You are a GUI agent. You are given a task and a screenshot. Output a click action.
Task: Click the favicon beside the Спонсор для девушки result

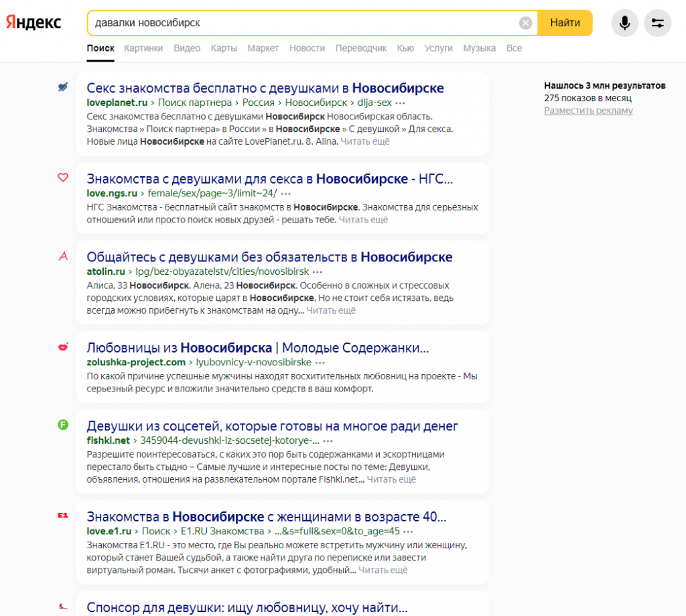tap(63, 607)
